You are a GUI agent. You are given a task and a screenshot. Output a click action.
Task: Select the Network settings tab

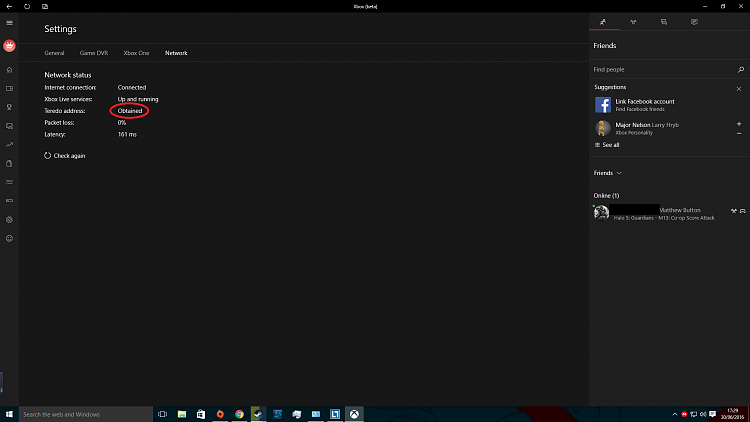pyautogui.click(x=176, y=53)
